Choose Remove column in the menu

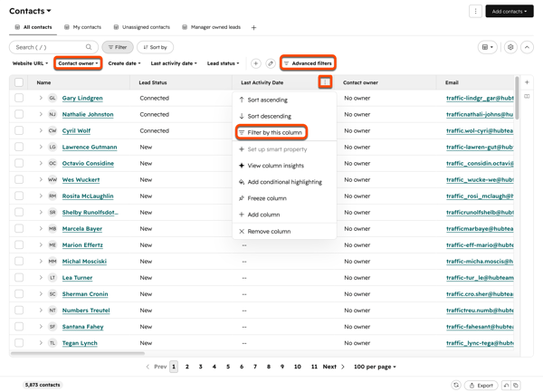(x=284, y=232)
